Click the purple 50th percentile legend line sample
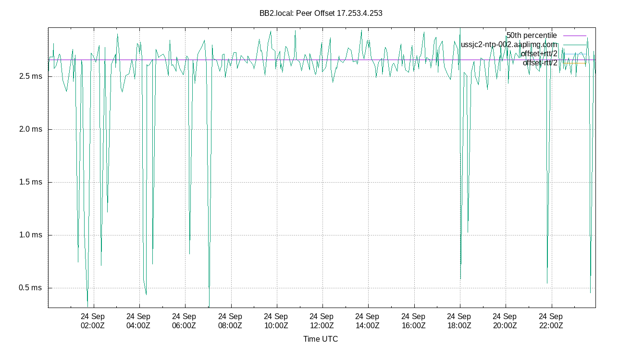 [574, 36]
